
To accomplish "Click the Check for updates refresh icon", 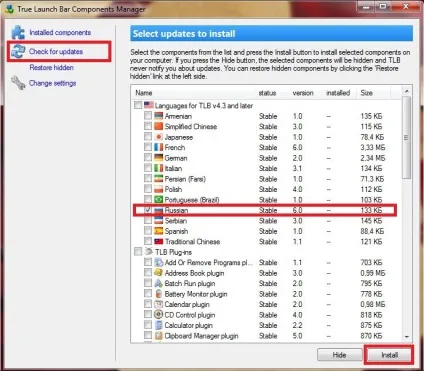I will (18, 51).
